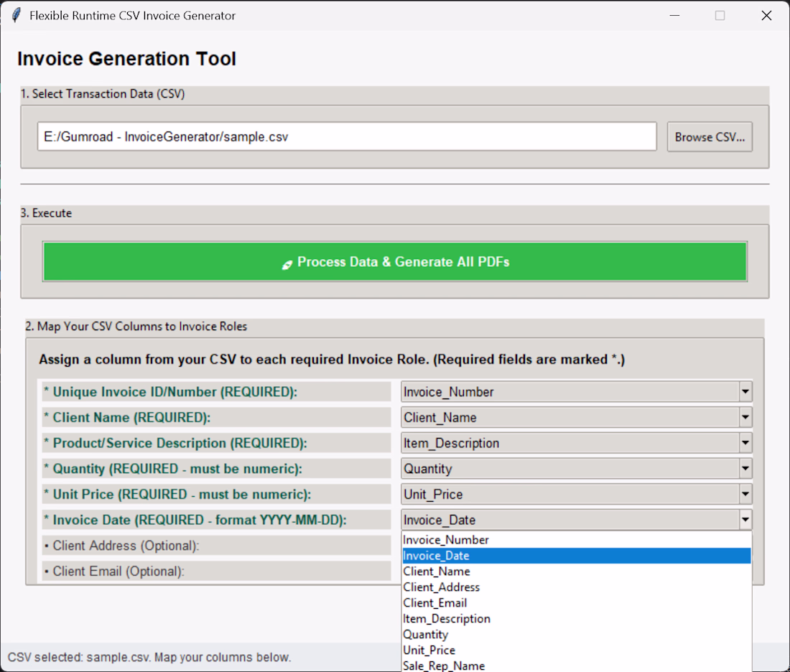790x672 pixels.
Task: Select Quantity option in the open list
Action: point(577,635)
